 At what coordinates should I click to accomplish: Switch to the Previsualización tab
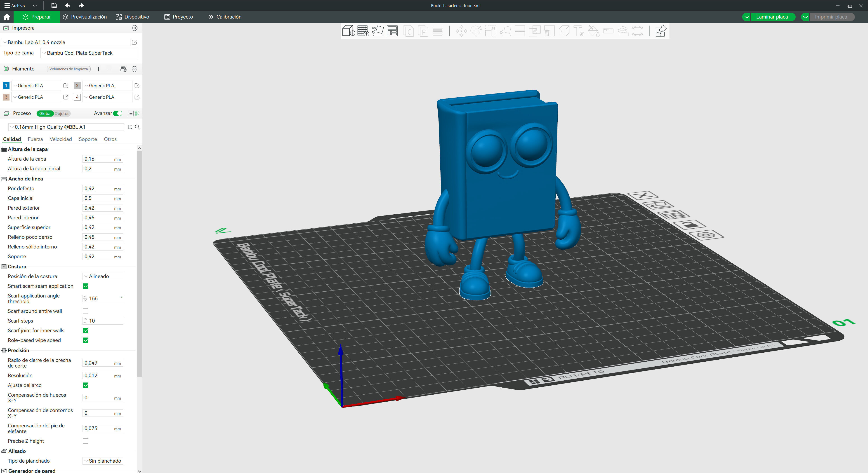[85, 17]
